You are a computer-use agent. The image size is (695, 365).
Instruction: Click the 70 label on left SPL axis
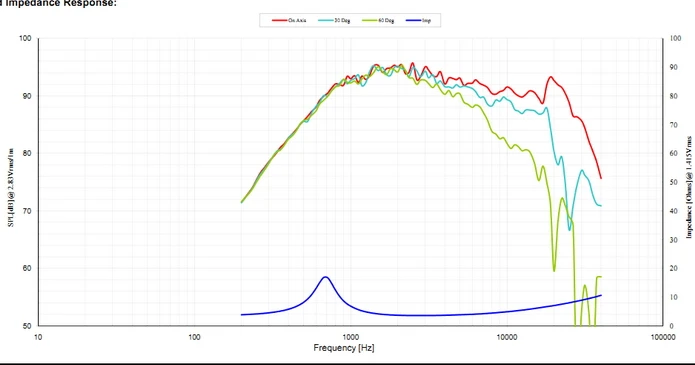click(x=27, y=211)
